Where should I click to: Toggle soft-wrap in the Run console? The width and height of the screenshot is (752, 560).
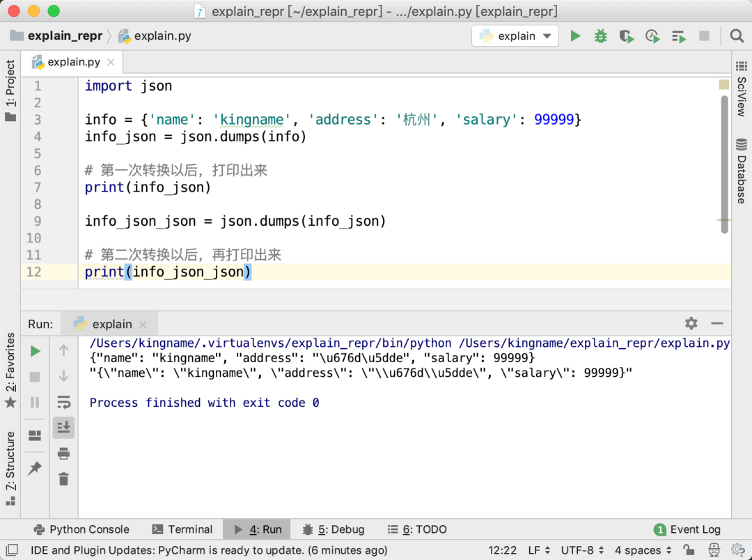click(63, 402)
